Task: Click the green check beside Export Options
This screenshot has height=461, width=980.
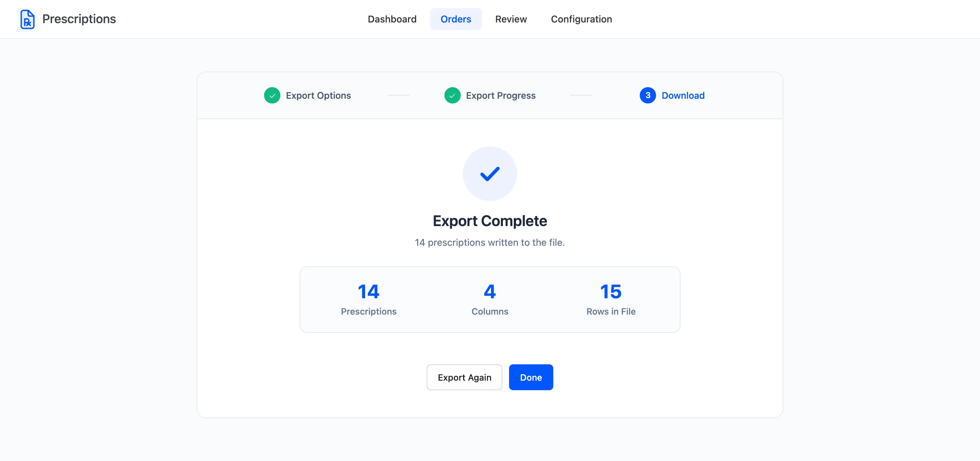Action: tap(272, 96)
